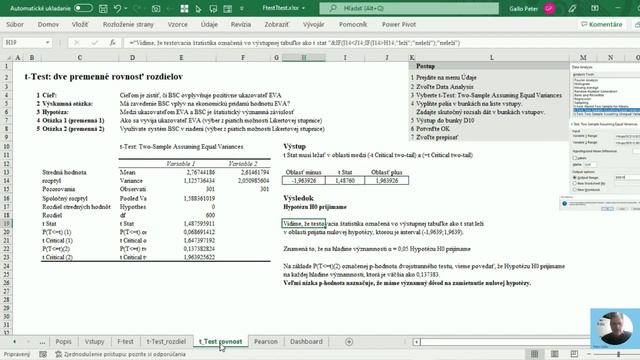
Task: Switch to Normal view icon in status bar
Action: click(x=534, y=354)
